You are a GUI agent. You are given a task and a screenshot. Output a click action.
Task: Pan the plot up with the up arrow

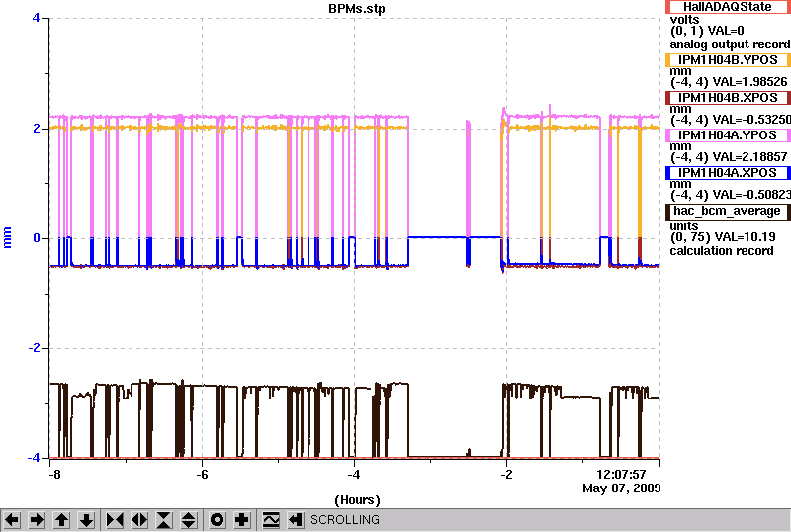[61, 520]
